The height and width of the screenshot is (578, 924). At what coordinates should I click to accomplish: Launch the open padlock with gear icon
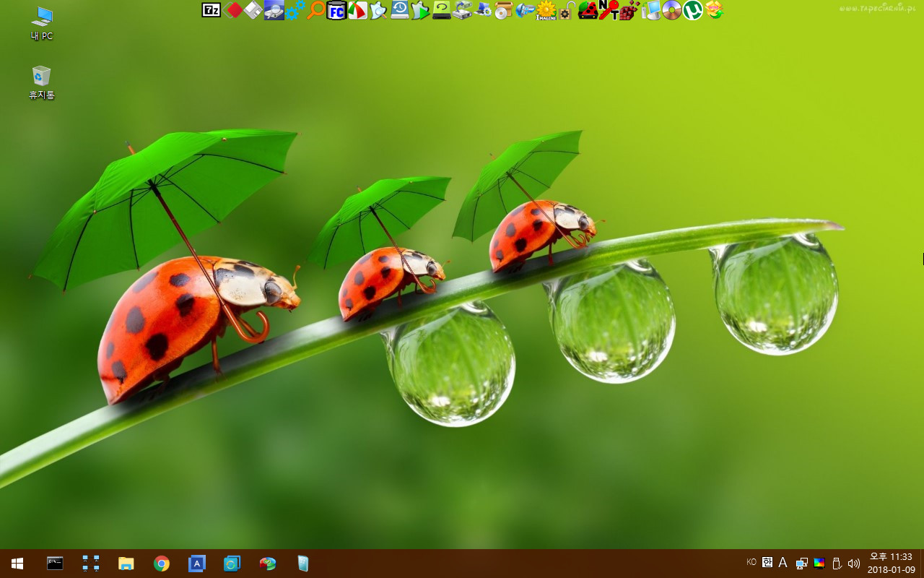pyautogui.click(x=567, y=10)
